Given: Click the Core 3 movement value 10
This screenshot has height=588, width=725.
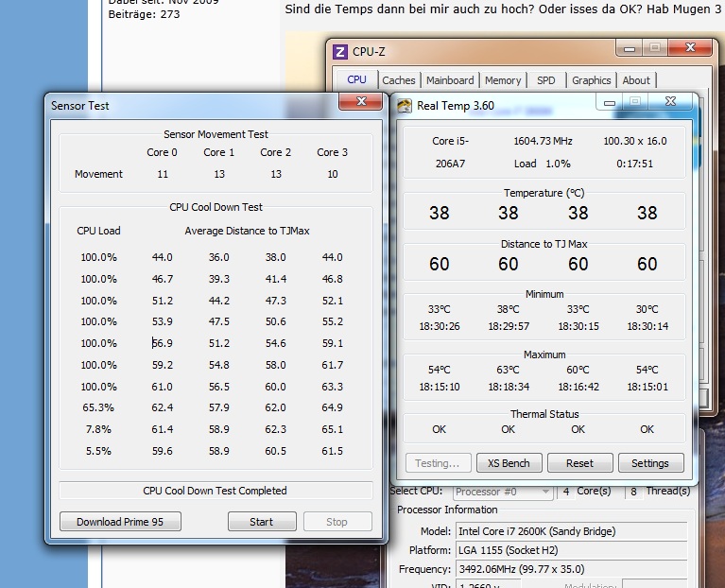Looking at the screenshot, I should [333, 174].
